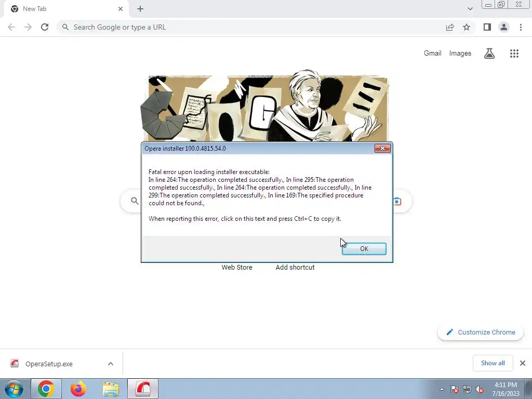Go forward in Chrome

[28, 27]
